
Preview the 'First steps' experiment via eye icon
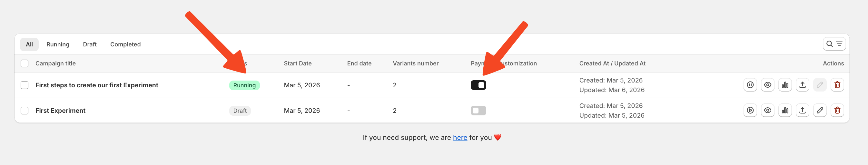point(768,85)
